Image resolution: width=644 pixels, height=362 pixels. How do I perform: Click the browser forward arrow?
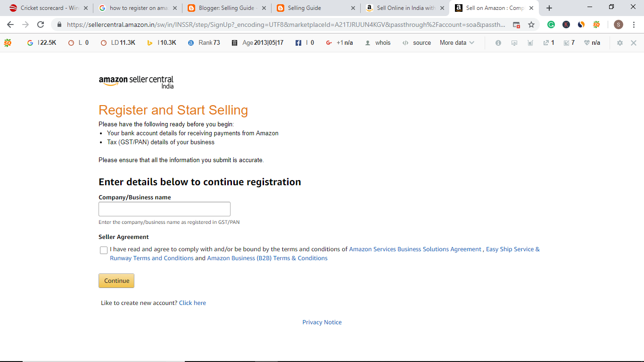25,25
